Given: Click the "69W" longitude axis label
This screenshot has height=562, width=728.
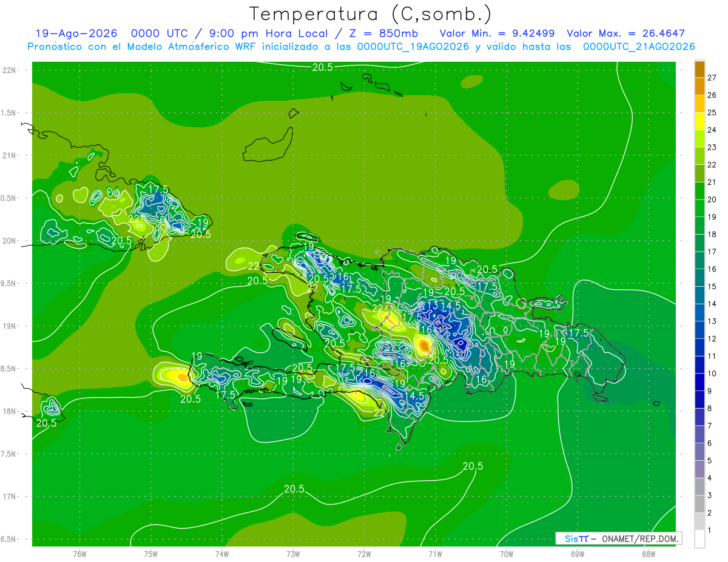Looking at the screenshot, I should click(x=578, y=554).
